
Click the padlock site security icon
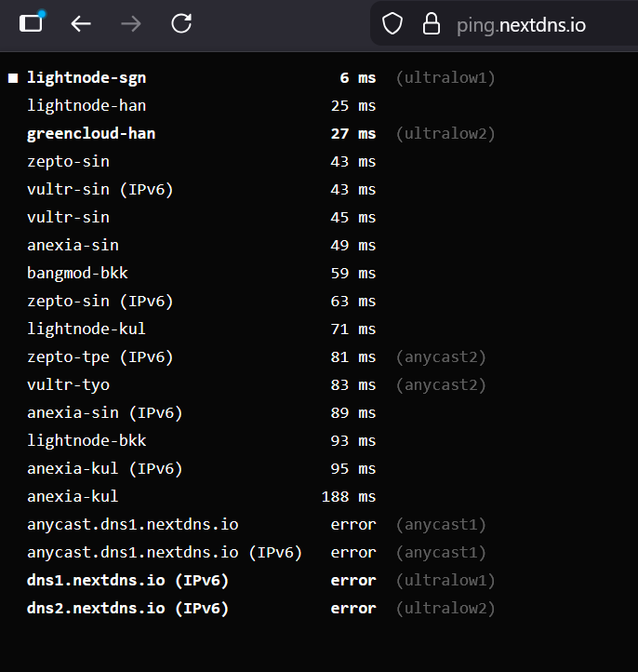coord(431,25)
